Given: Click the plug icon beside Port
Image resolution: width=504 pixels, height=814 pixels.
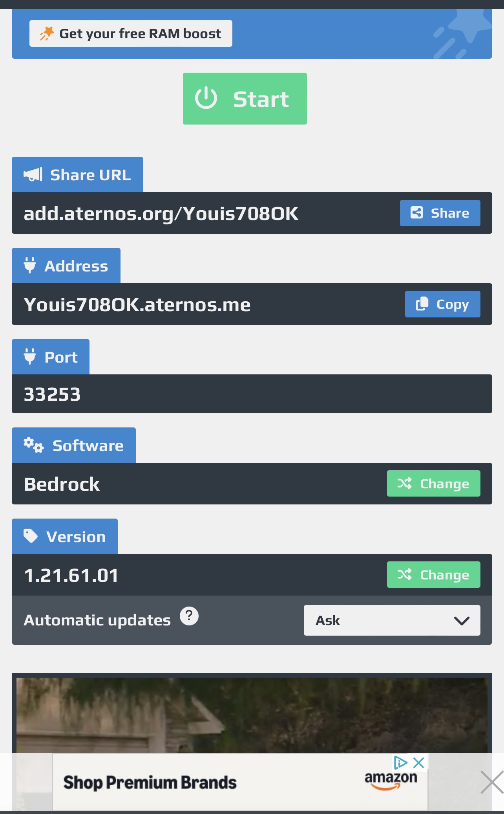Looking at the screenshot, I should (30, 356).
